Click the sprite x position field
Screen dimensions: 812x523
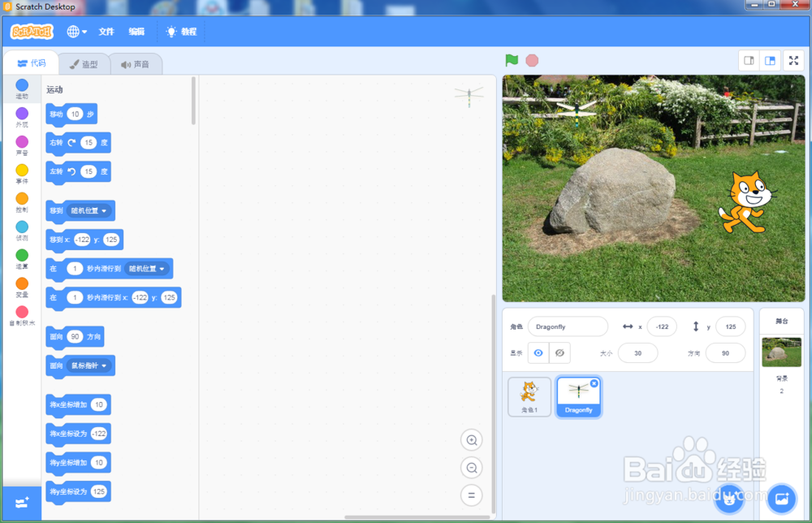tap(662, 326)
